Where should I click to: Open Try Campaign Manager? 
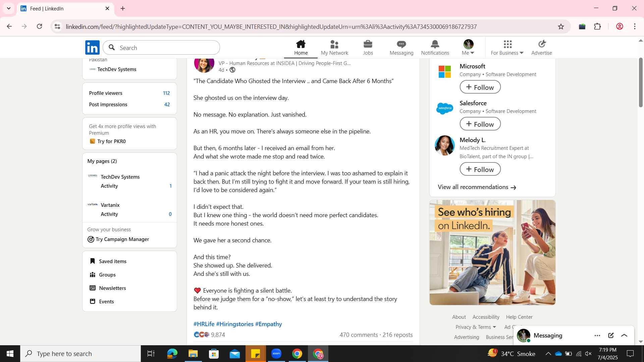[118, 239]
